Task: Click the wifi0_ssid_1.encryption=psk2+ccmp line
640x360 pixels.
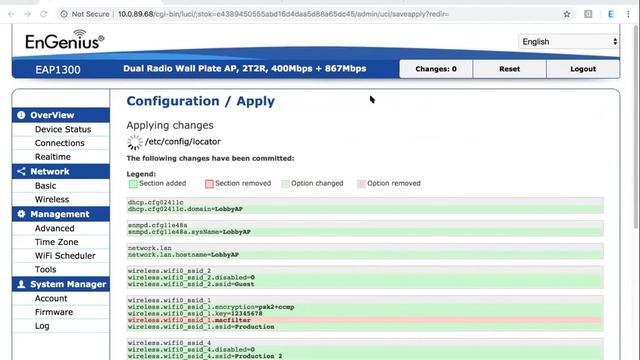Action: (365, 307)
